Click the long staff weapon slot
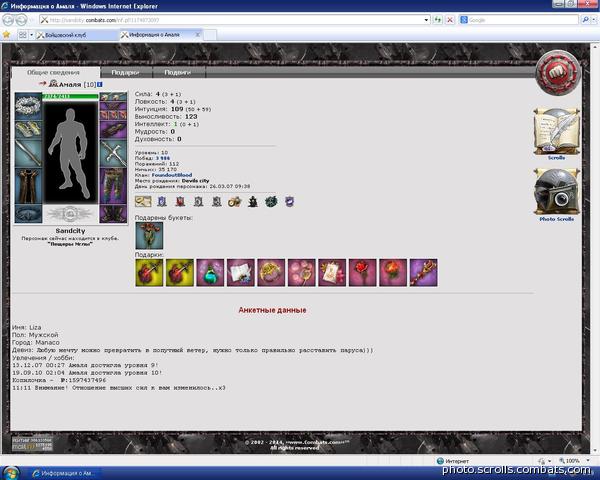600x480 pixels. 28,153
